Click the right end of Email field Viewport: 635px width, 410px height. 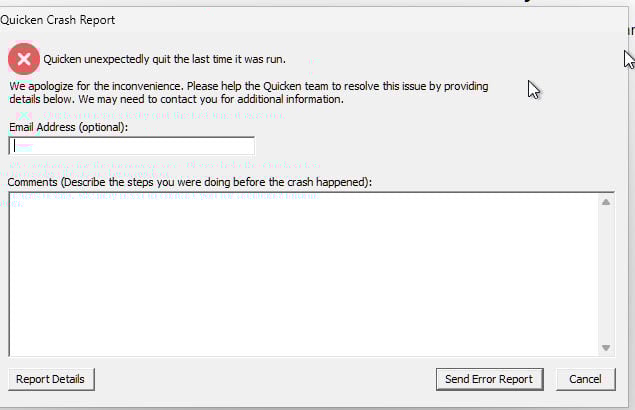point(245,146)
